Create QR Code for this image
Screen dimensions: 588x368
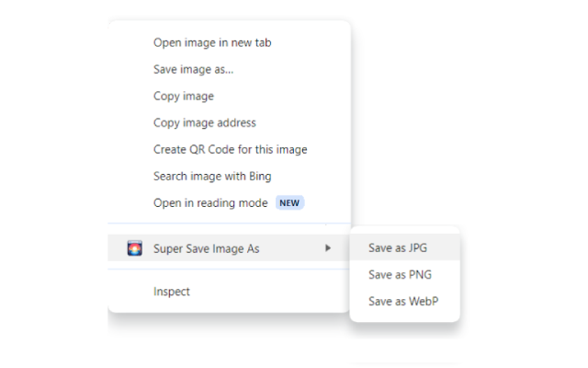click(x=230, y=149)
